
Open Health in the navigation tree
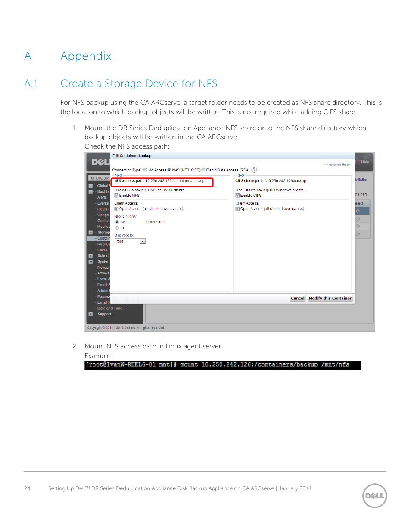point(103,209)
